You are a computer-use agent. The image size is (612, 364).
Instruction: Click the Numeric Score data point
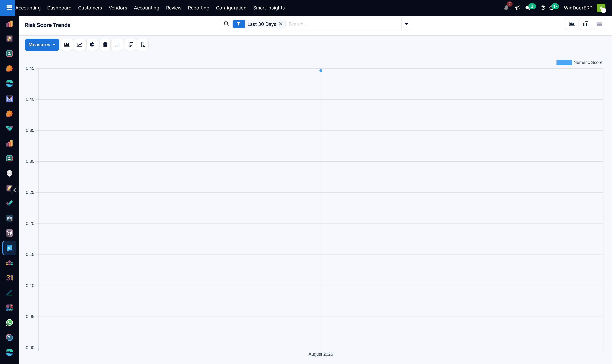click(x=321, y=71)
